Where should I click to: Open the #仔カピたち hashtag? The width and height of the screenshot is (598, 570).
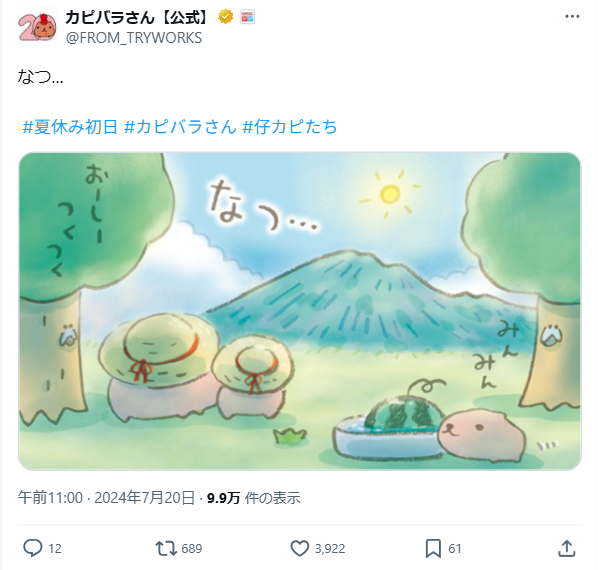coord(290,127)
